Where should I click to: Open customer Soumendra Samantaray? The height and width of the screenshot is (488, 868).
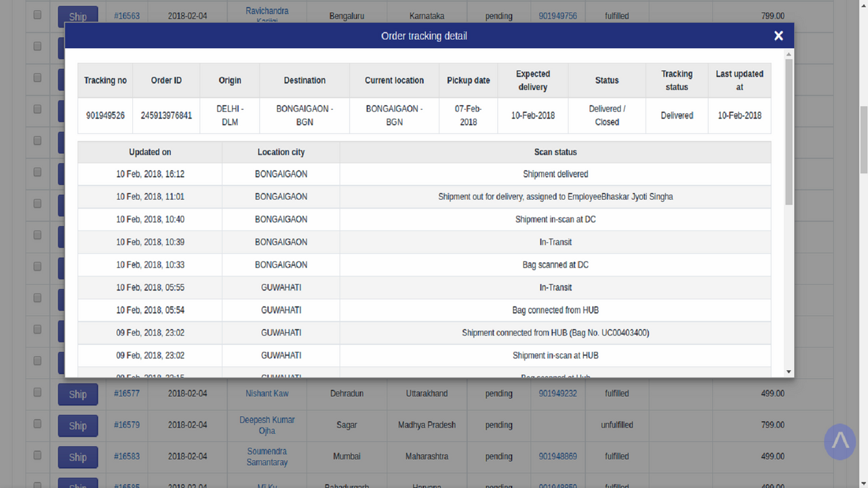click(267, 456)
